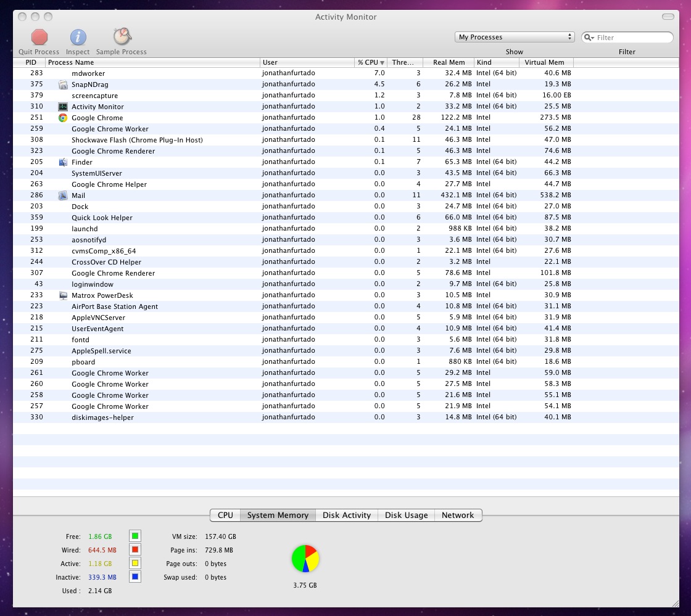
Task: Click the Finder icon in process list
Action: pos(63,162)
